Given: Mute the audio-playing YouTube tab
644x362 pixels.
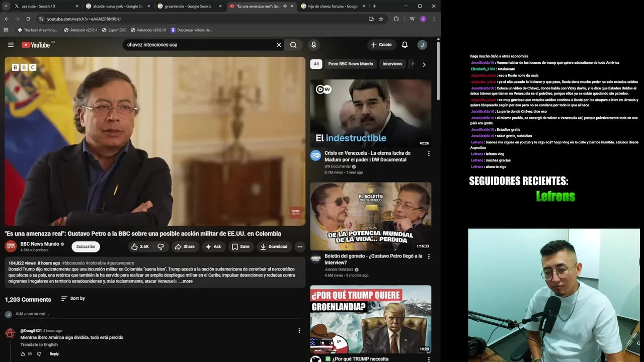Looking at the screenshot, I should click(x=285, y=6).
